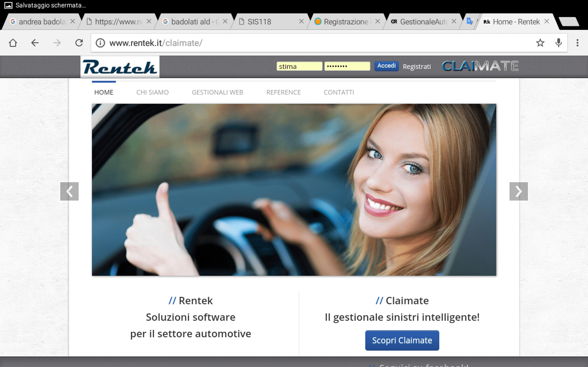Open the browser three-dot menu

click(578, 43)
